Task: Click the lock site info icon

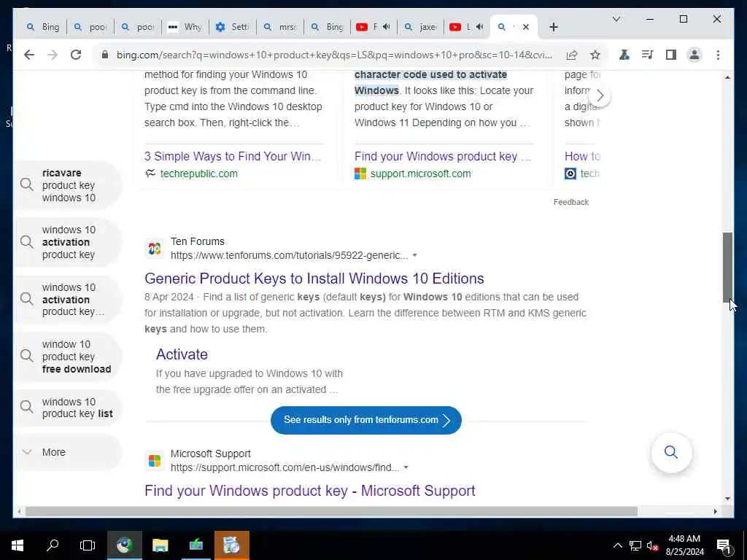Action: coord(105,55)
